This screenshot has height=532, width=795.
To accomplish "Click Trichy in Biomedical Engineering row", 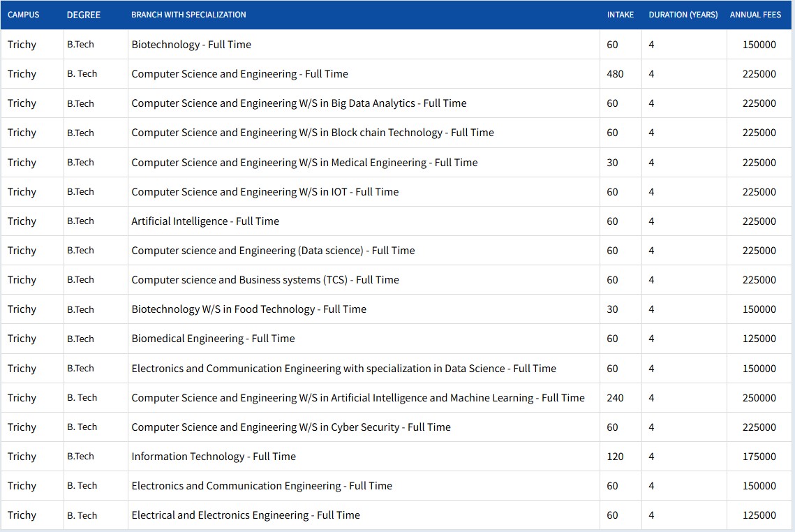I will pos(22,339).
